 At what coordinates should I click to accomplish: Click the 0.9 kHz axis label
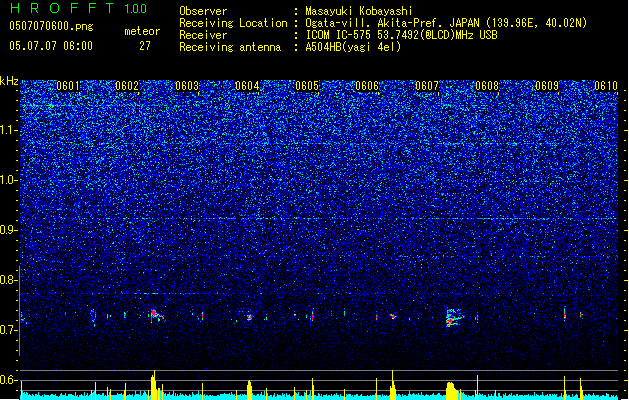tap(9, 230)
